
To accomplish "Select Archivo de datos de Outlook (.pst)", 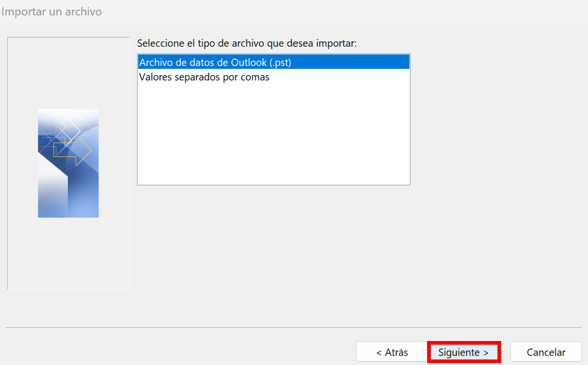I will (x=274, y=62).
